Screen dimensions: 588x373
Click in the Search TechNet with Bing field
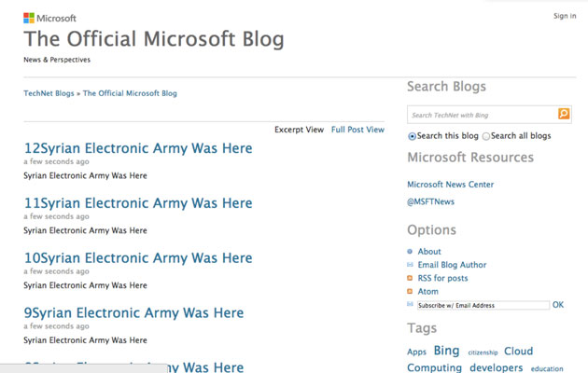click(481, 115)
